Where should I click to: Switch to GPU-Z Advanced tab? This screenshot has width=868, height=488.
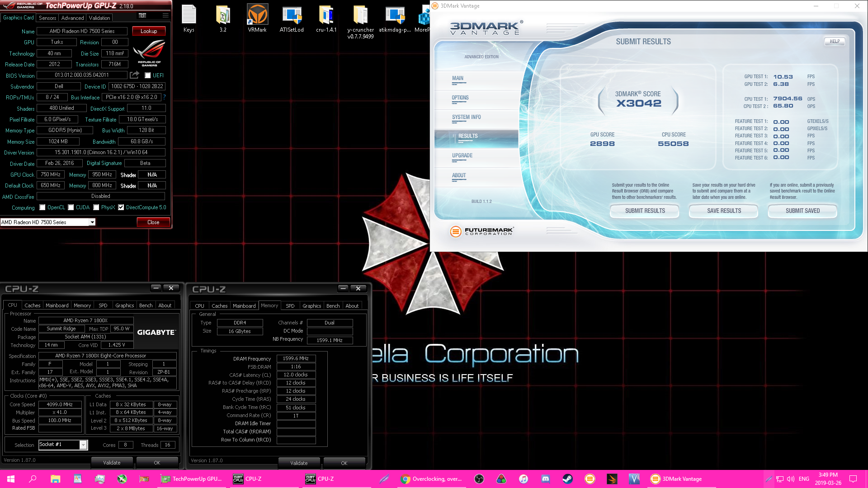click(x=72, y=18)
